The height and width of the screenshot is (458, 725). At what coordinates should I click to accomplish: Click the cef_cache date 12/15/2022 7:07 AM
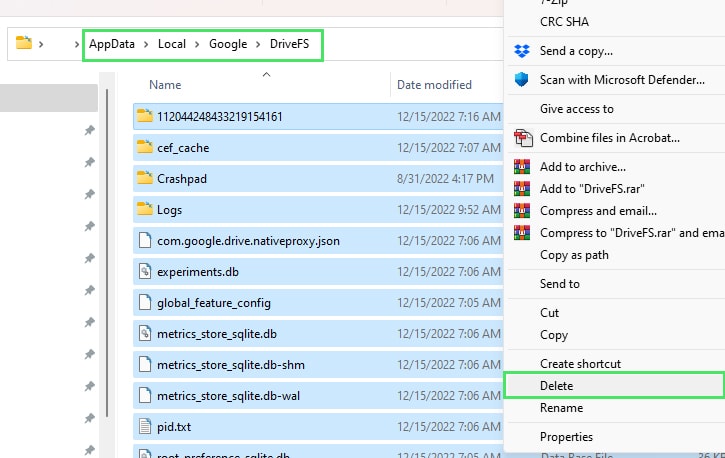pyautogui.click(x=449, y=148)
